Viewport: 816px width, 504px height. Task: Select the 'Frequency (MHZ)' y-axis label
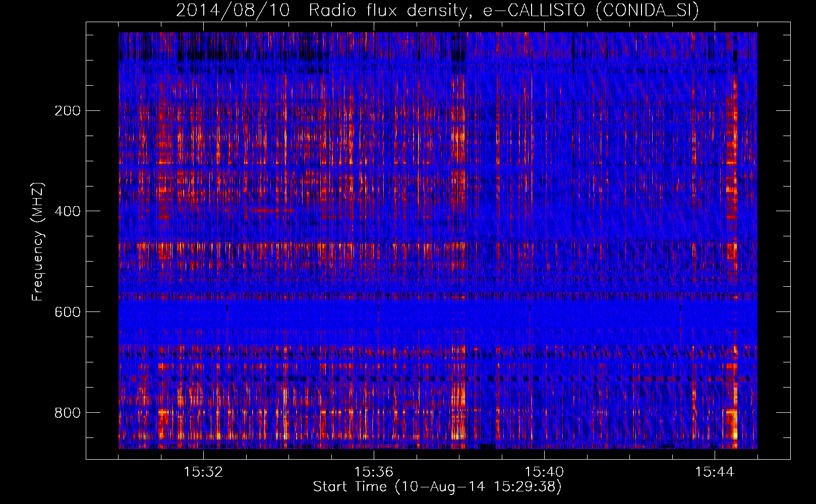click(37, 241)
